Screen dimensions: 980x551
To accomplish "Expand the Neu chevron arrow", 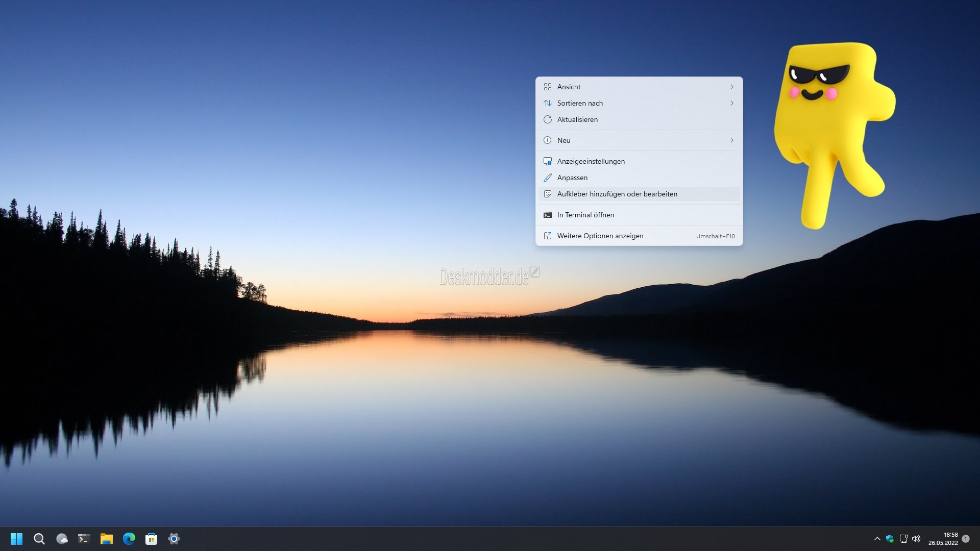I will click(x=732, y=140).
